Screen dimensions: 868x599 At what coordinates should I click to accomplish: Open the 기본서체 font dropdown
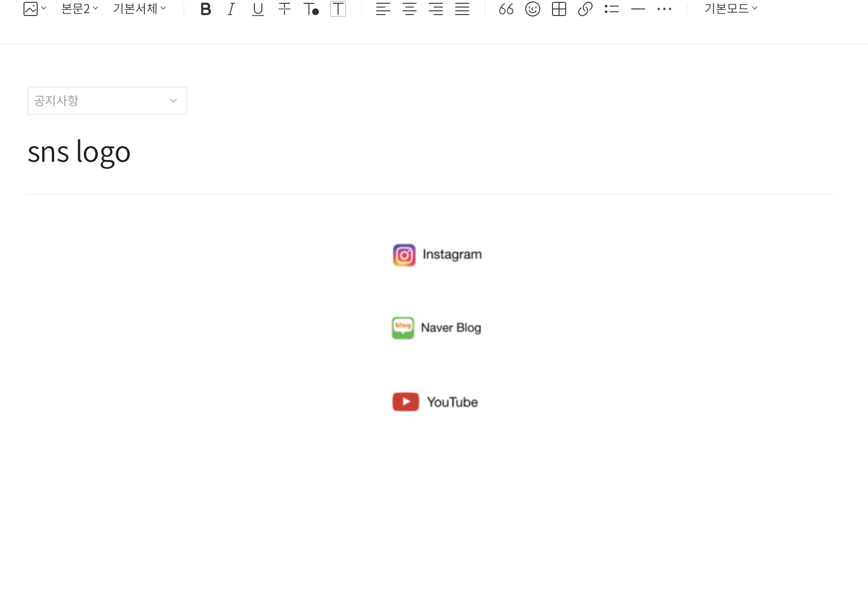click(x=139, y=8)
